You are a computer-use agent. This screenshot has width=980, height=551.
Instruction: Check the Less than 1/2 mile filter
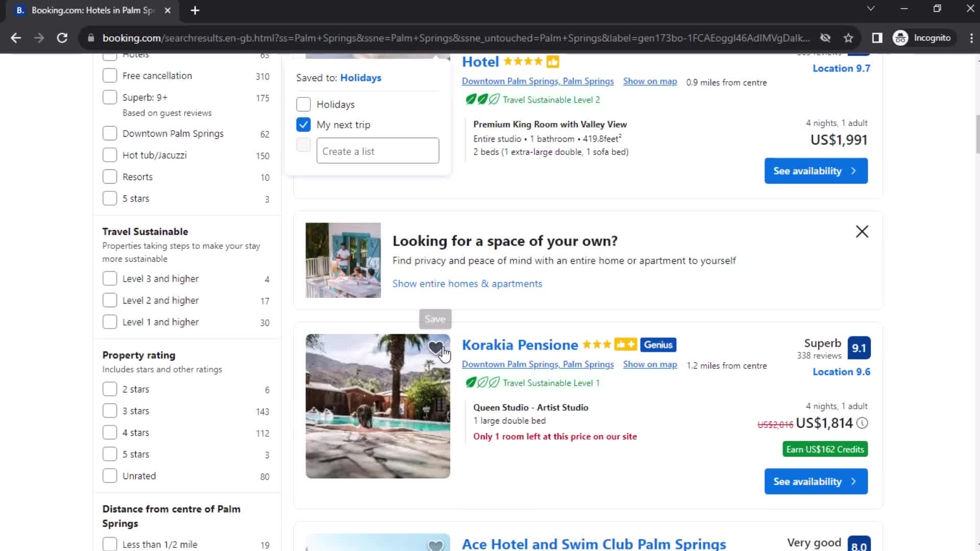coord(110,544)
